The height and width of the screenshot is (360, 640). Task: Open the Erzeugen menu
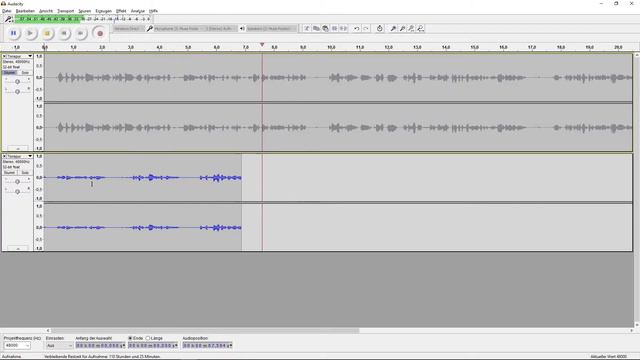coord(103,11)
